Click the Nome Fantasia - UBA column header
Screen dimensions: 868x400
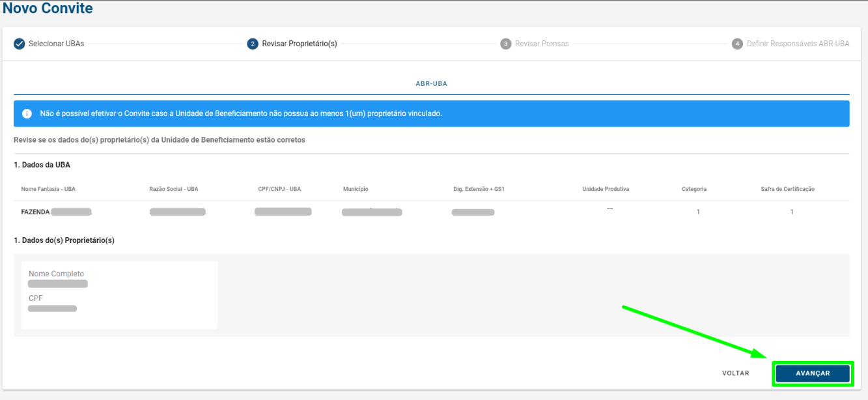(x=48, y=189)
